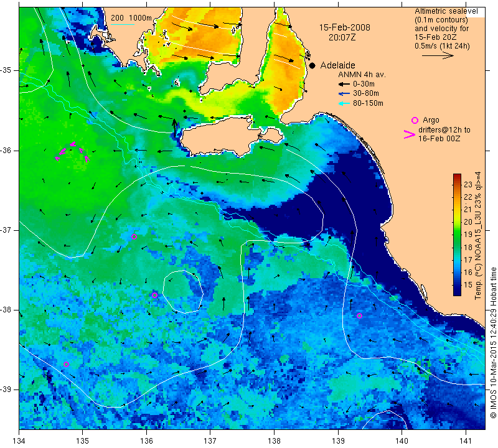Click the Argo float marker near 139.3, -38.1
This screenshot has width=498, height=448.
point(360,315)
